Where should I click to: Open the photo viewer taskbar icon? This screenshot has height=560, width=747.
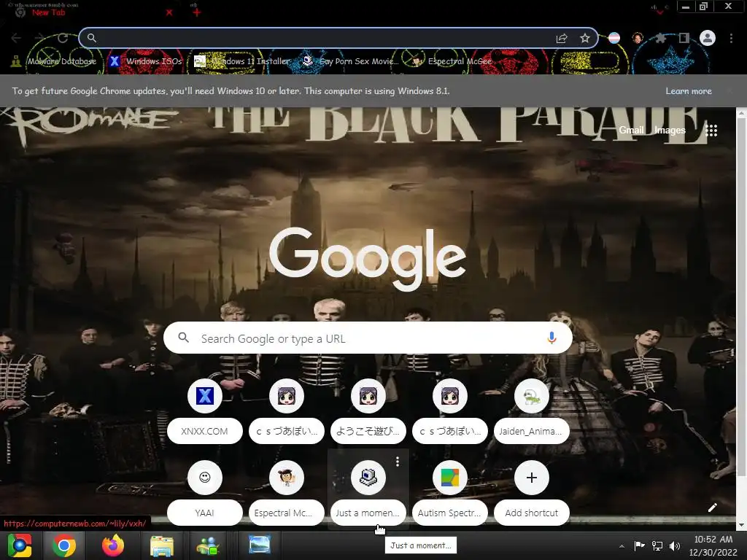260,545
